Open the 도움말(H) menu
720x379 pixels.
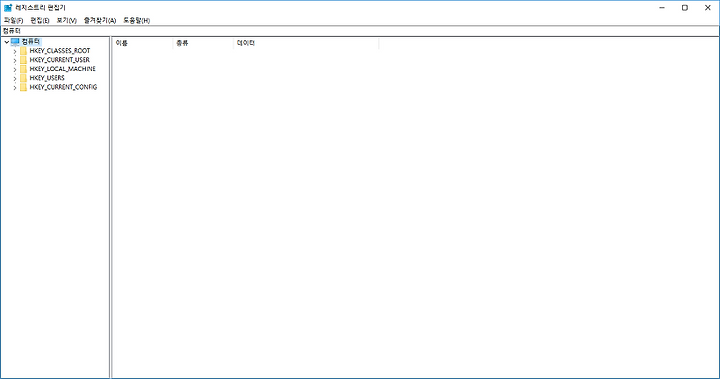click(x=136, y=21)
